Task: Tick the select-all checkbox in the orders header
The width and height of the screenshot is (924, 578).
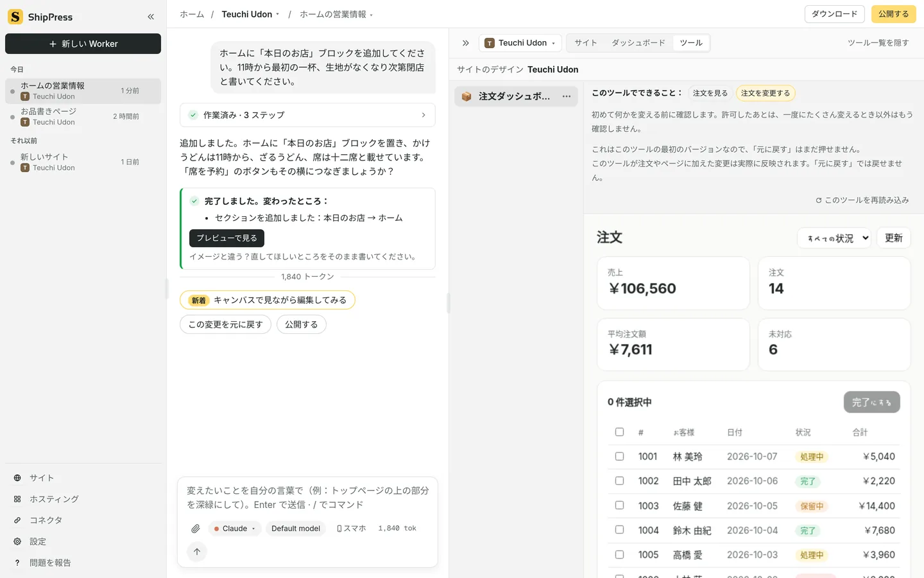Action: [619, 432]
